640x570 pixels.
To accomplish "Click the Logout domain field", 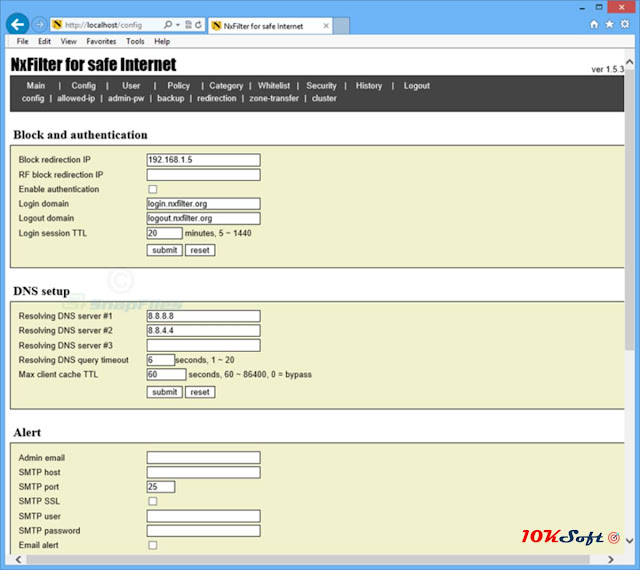I will (203, 218).
